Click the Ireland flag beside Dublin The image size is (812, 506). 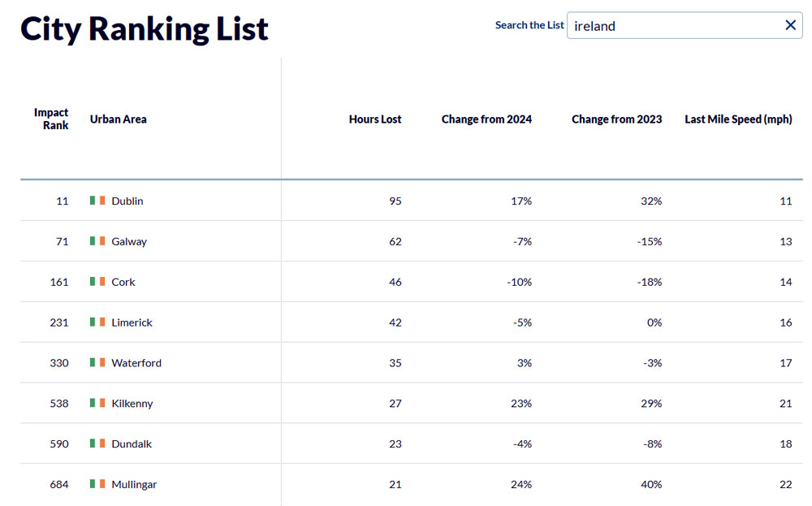point(97,201)
